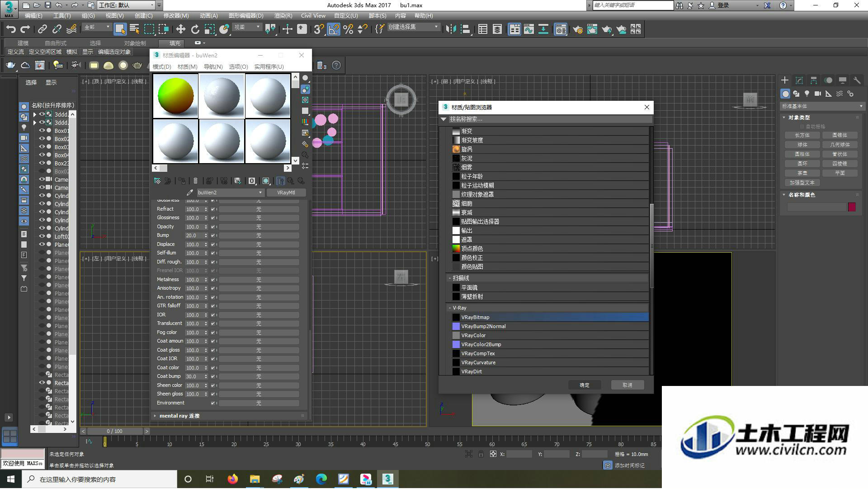
Task: Open 3ds Max from the Windows taskbar
Action: tap(387, 479)
